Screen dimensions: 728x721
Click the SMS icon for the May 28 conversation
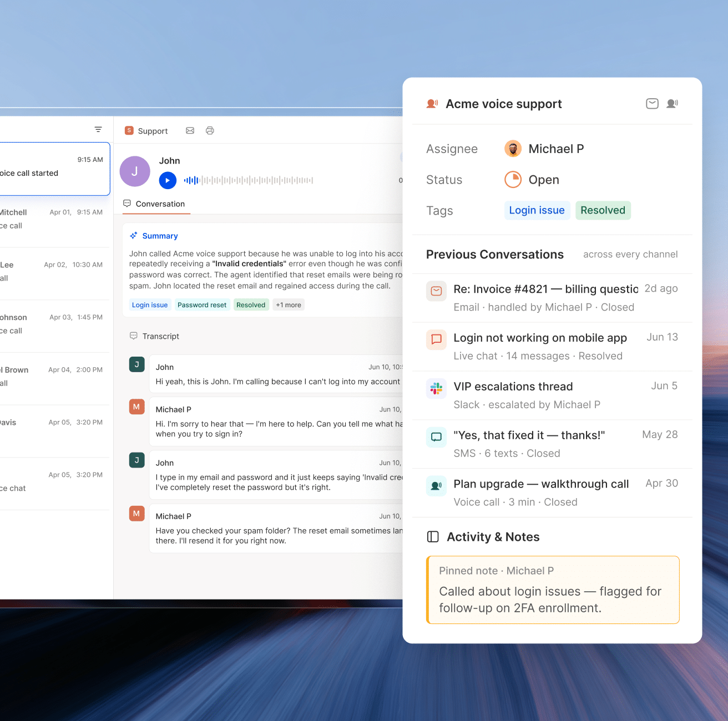pos(436,438)
